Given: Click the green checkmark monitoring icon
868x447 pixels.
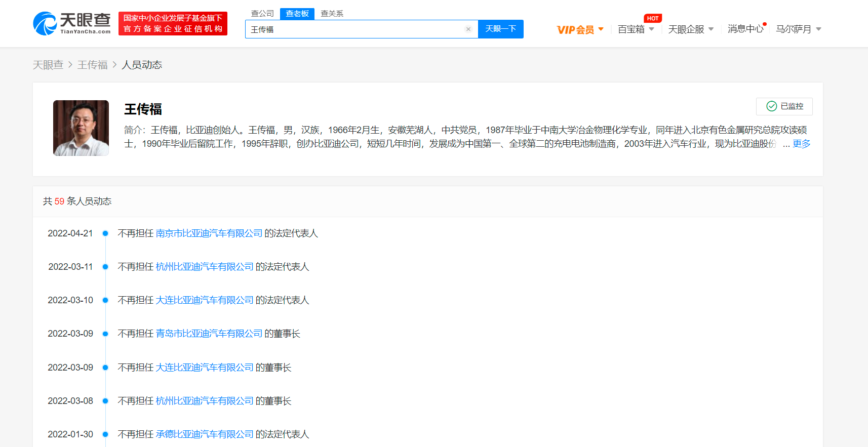Looking at the screenshot, I should (771, 106).
